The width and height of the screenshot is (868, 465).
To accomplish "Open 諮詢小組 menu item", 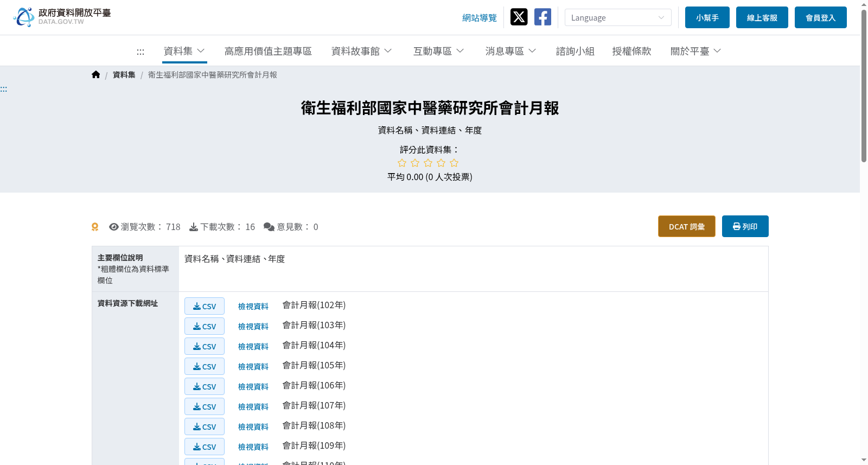I will 575,51.
